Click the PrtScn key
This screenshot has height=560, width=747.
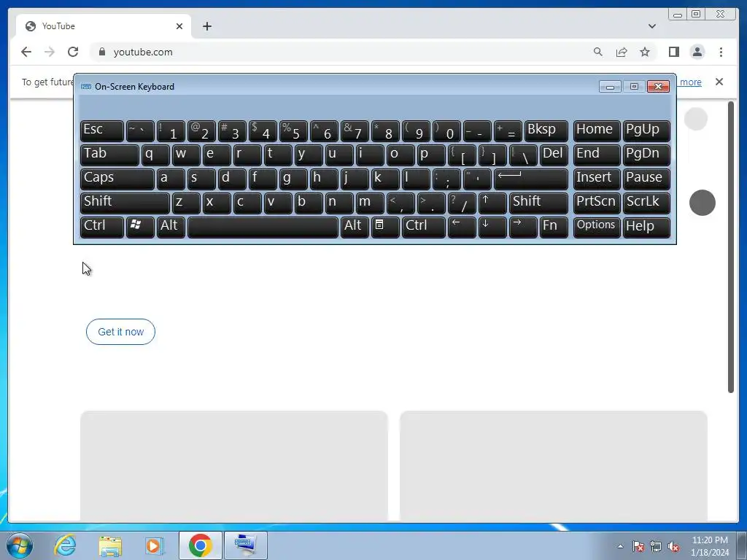coord(597,203)
